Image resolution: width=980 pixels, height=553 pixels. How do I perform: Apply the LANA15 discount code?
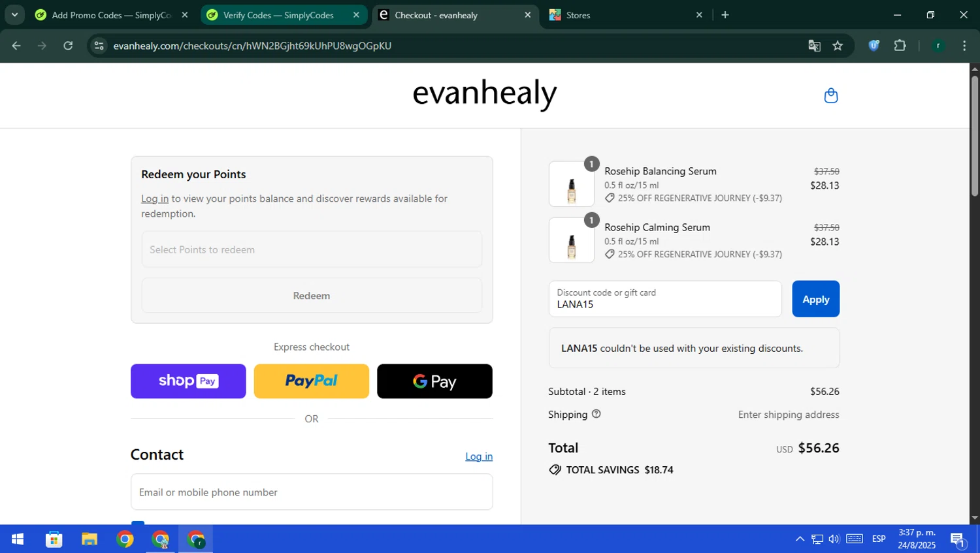[815, 299]
